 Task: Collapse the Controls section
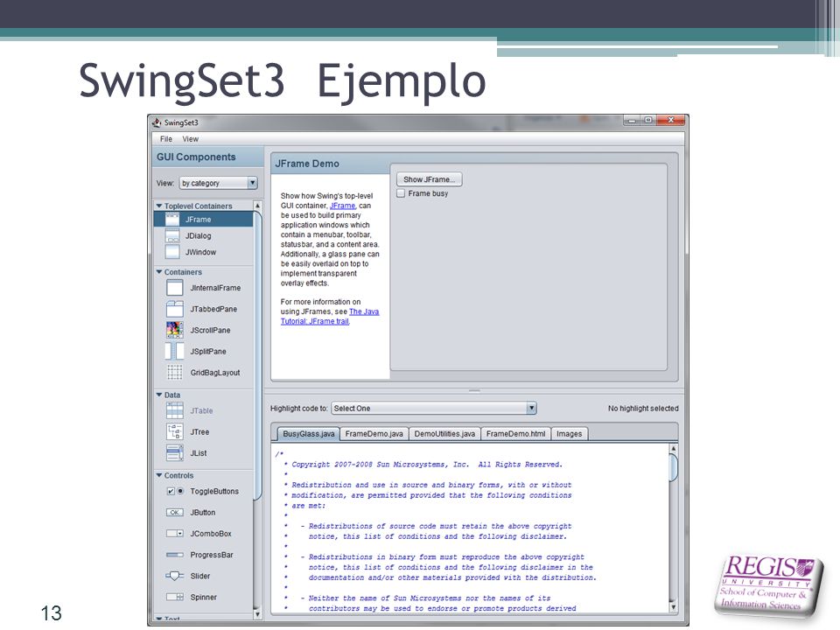point(159,475)
